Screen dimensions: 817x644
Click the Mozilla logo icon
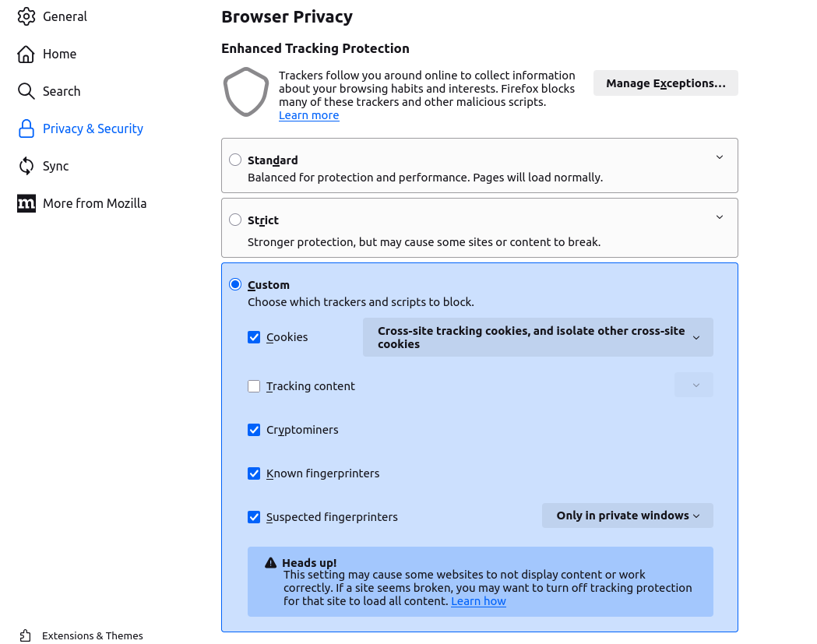[26, 203]
